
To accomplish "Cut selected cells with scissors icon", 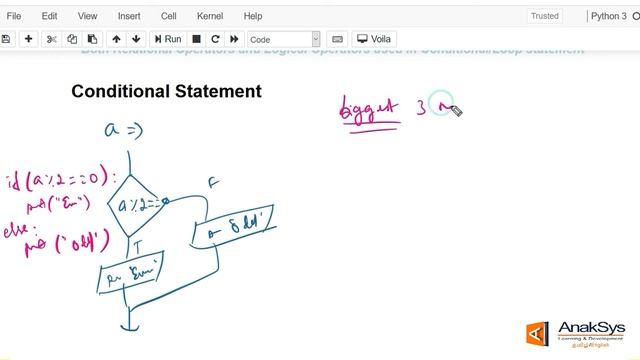I will (51, 39).
